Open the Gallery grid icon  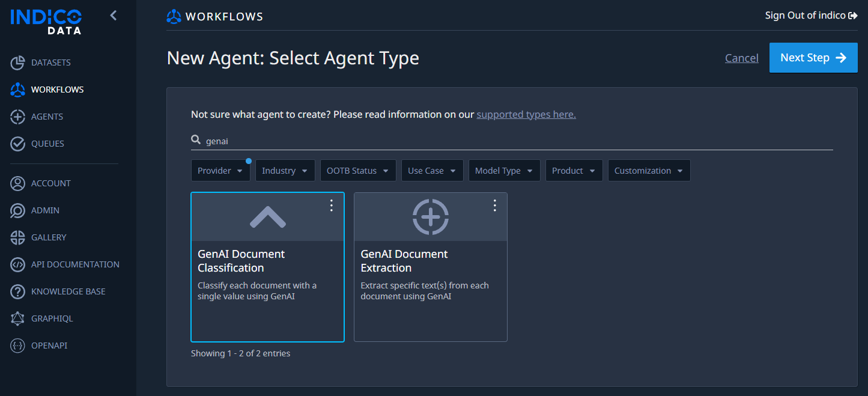[x=17, y=237]
